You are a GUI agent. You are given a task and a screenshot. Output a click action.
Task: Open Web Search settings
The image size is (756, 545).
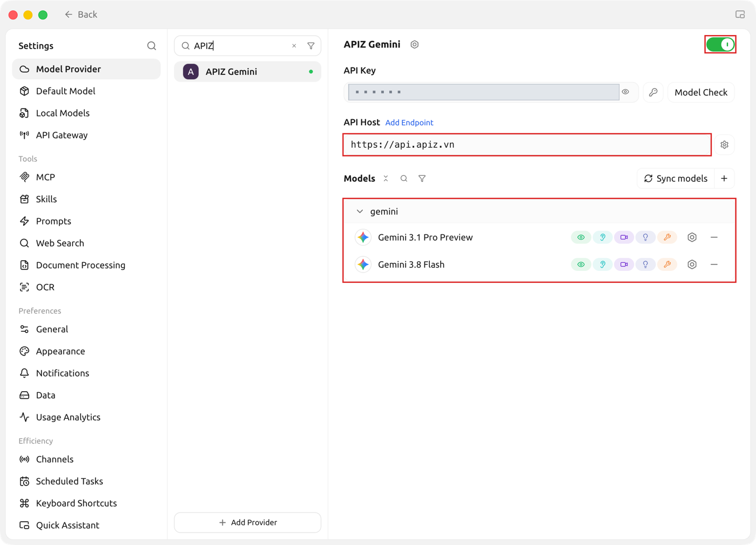pyautogui.click(x=86, y=243)
